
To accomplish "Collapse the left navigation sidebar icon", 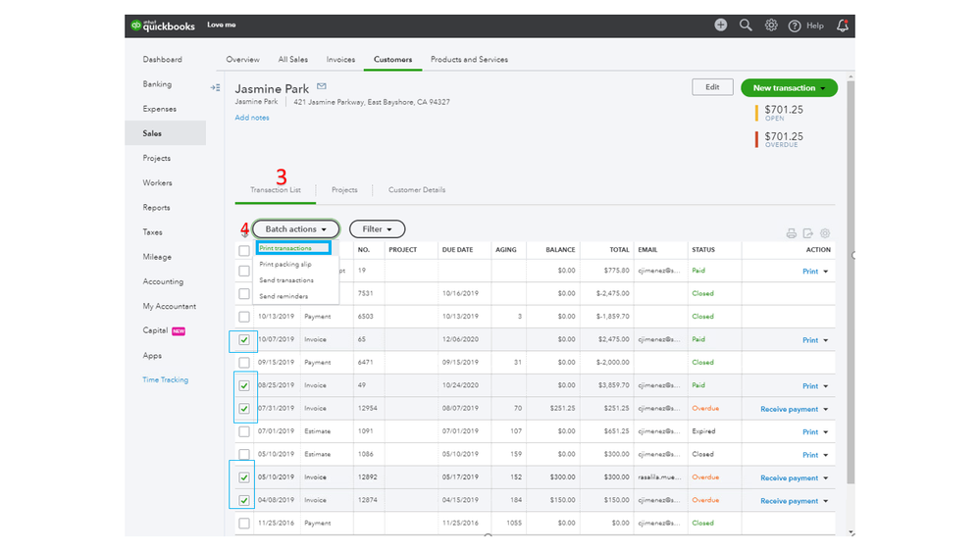I will (215, 87).
